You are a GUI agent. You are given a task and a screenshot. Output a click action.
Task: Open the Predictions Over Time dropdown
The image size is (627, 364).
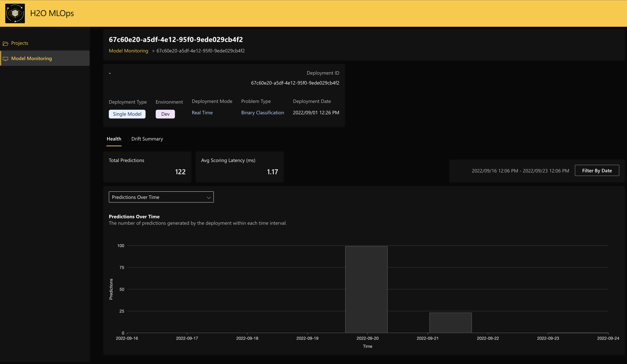pyautogui.click(x=161, y=197)
